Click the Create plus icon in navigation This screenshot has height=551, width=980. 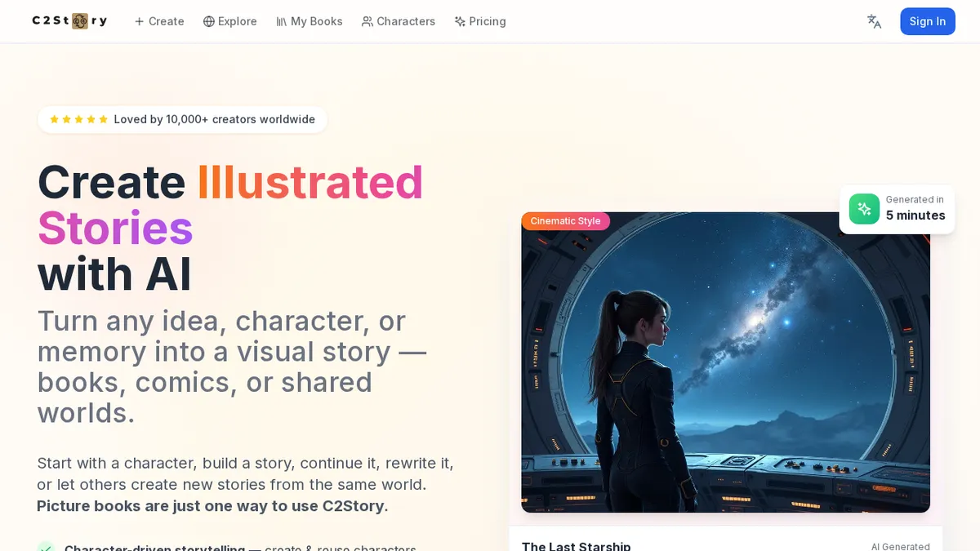[x=139, y=21]
